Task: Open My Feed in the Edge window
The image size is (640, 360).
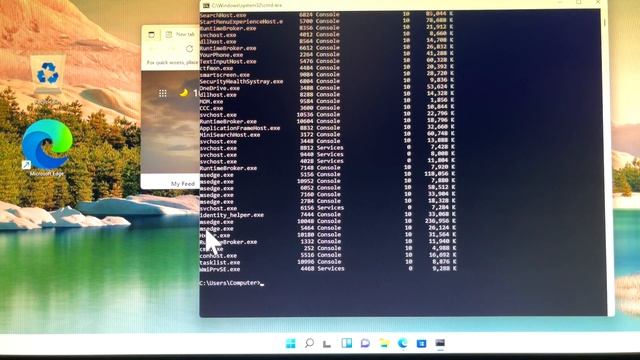Action: click(x=182, y=184)
